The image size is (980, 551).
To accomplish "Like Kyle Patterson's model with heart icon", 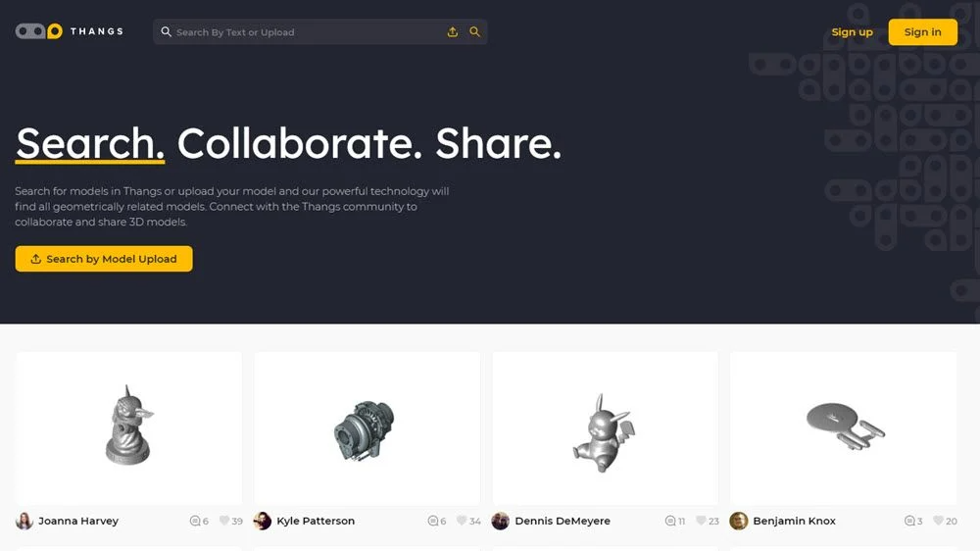I will tap(462, 521).
